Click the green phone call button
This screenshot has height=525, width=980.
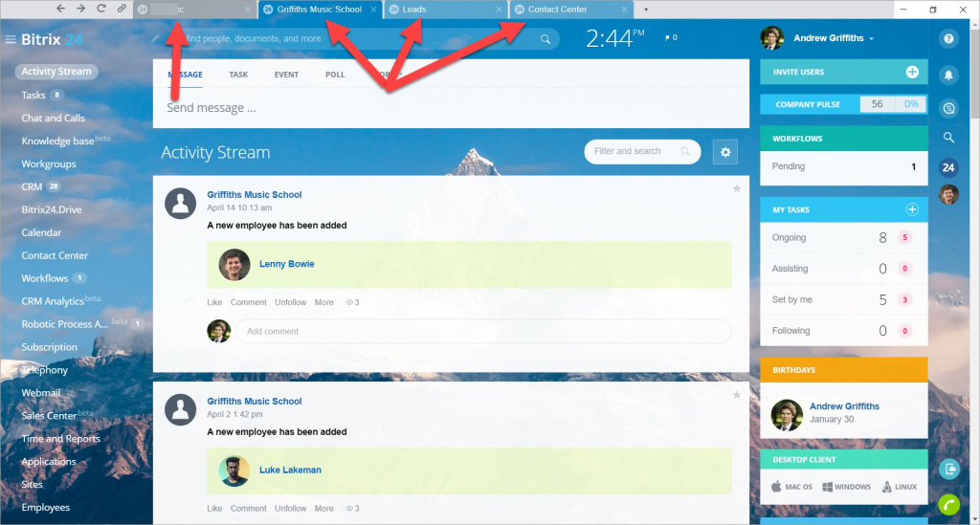[x=948, y=504]
